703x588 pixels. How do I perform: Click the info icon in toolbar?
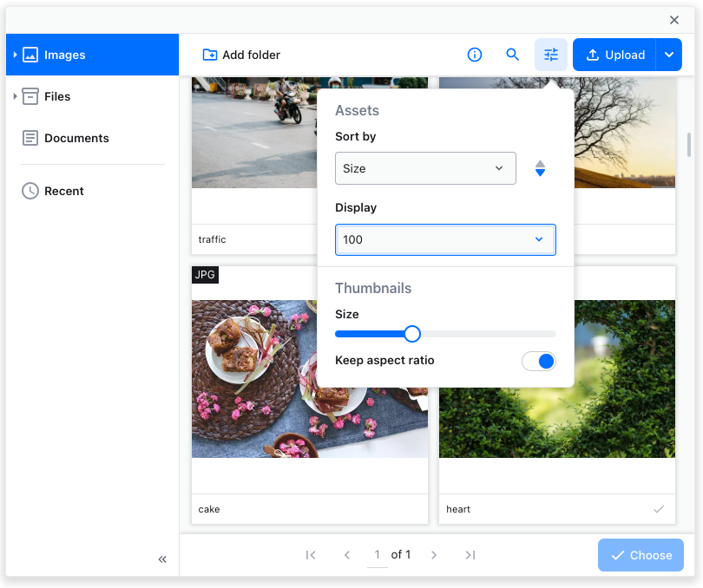pos(475,55)
